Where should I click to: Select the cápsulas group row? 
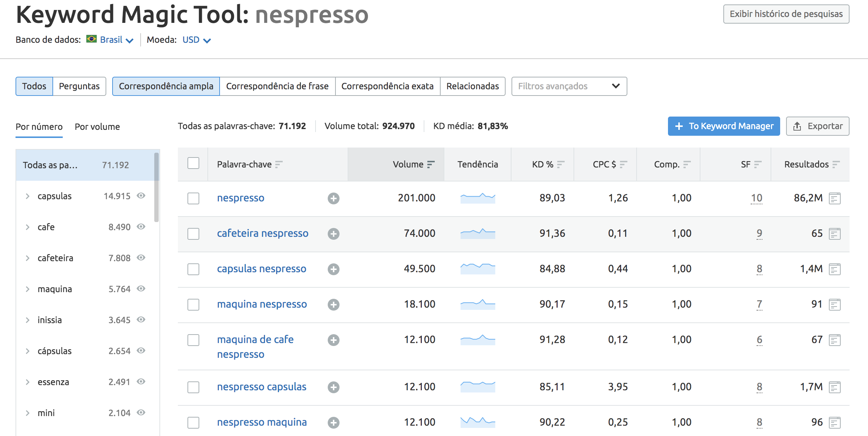(x=85, y=351)
